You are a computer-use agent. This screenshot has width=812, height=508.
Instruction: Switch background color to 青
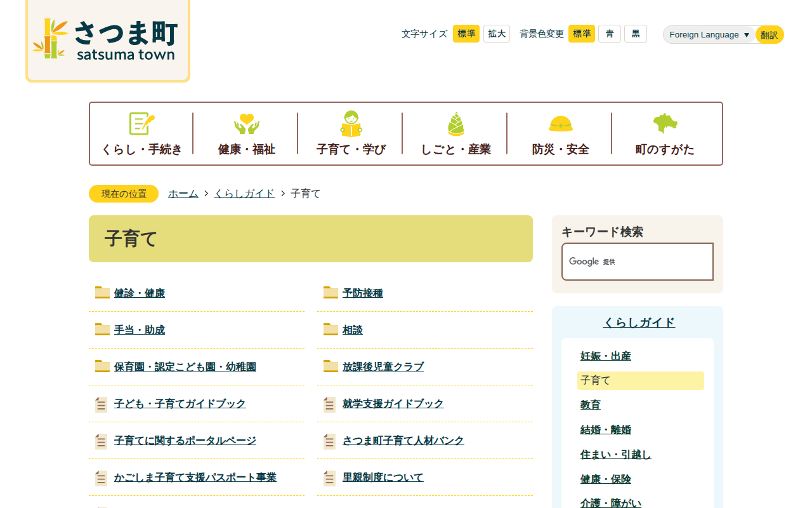(610, 34)
